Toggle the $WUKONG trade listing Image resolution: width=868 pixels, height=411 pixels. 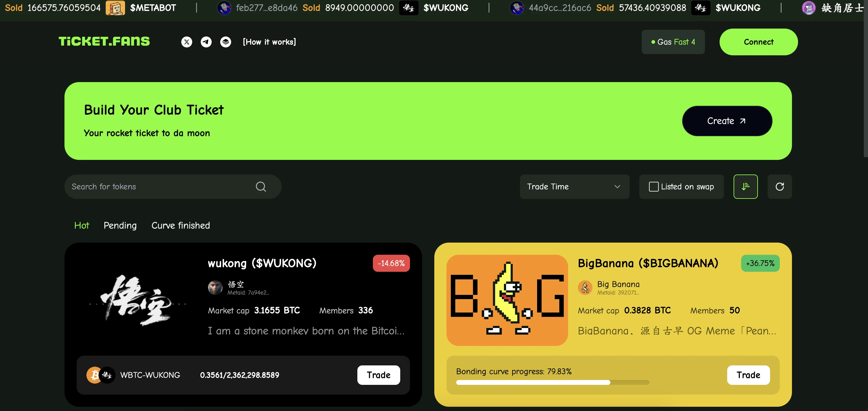(378, 375)
